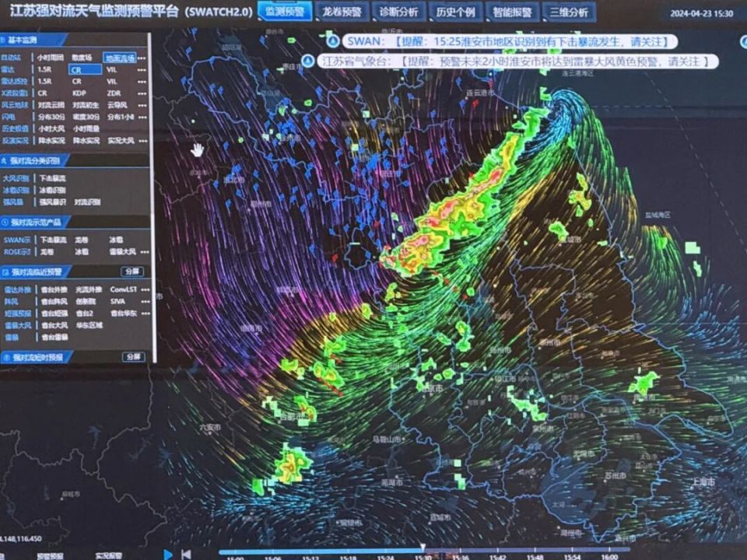The height and width of the screenshot is (560, 747).
Task: Expand more options in 闪电 row
Action: coord(142,117)
